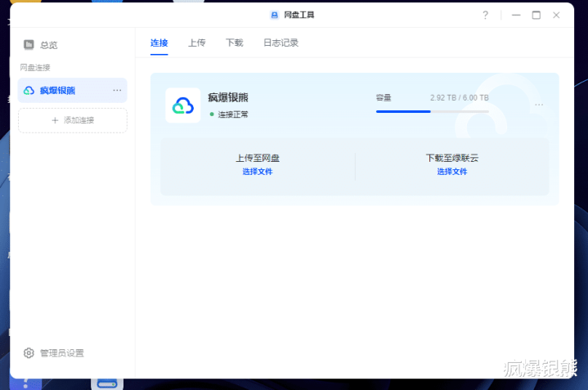The image size is (588, 390).
Task: Click the 连接正常 green status indicator
Action: 212,114
